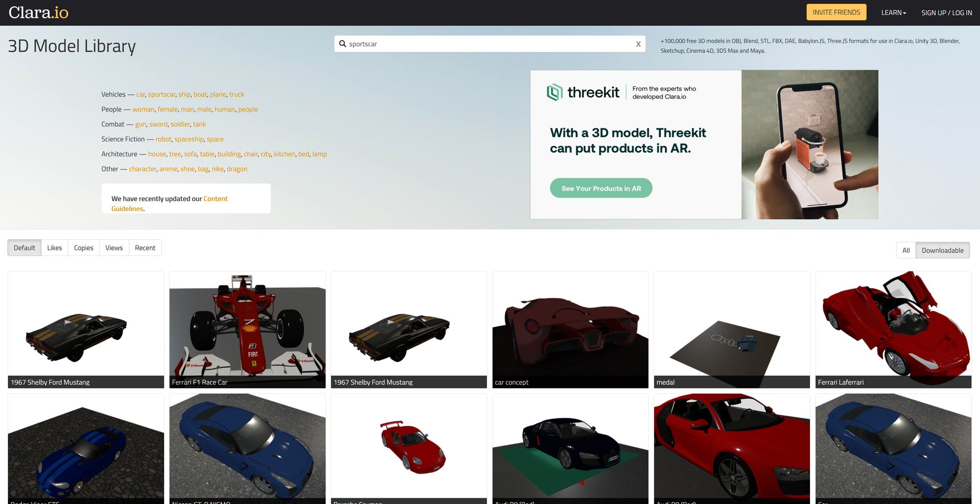Click the dragon tag link
This screenshot has width=980, height=504.
coord(237,169)
